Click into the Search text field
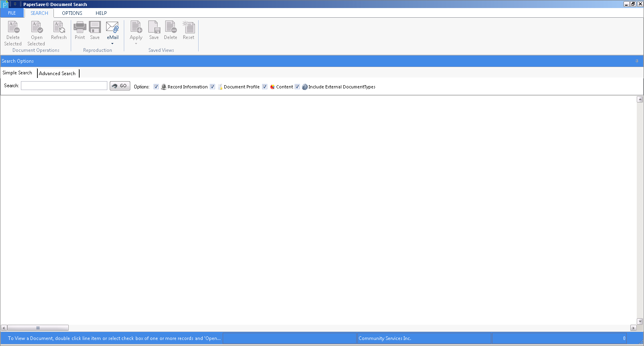Screen dimensions: 644x346 (x=64, y=86)
